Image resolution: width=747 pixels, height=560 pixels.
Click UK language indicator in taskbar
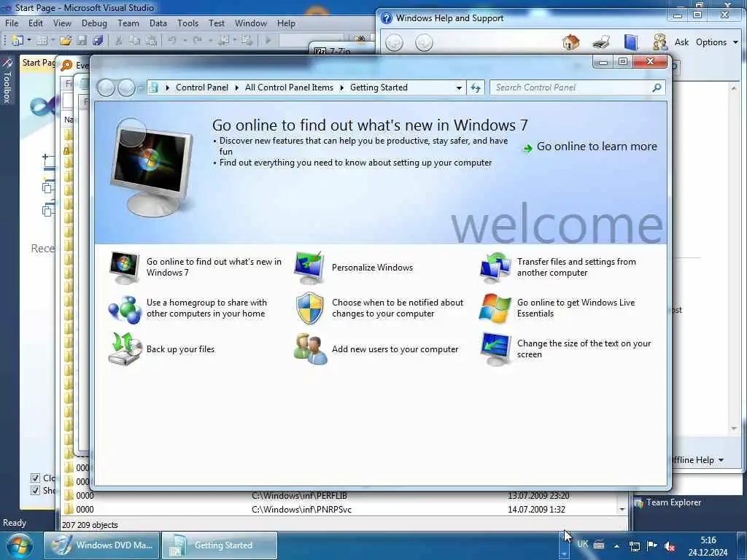(x=582, y=544)
